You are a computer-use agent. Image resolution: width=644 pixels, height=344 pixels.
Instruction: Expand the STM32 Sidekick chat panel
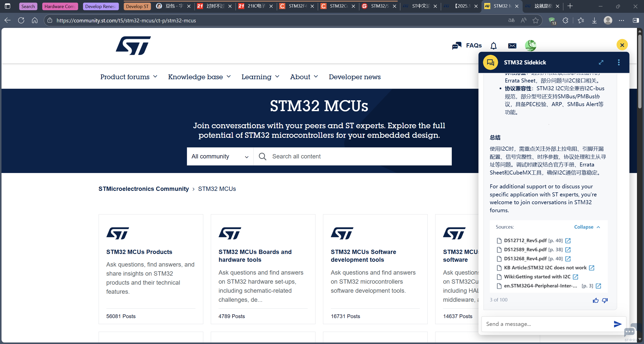click(601, 62)
